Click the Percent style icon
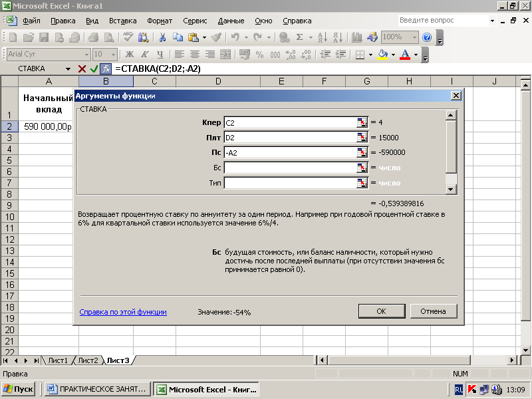The image size is (532, 399). [259, 55]
